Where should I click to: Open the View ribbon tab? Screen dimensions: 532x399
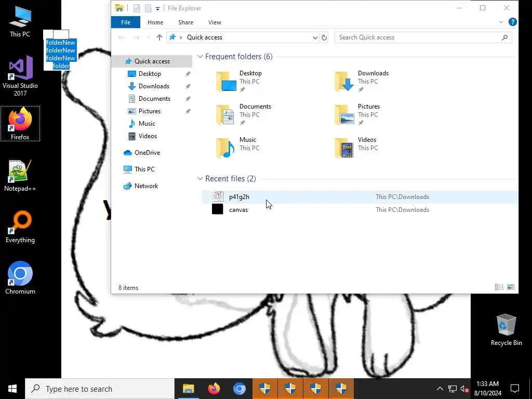point(215,22)
